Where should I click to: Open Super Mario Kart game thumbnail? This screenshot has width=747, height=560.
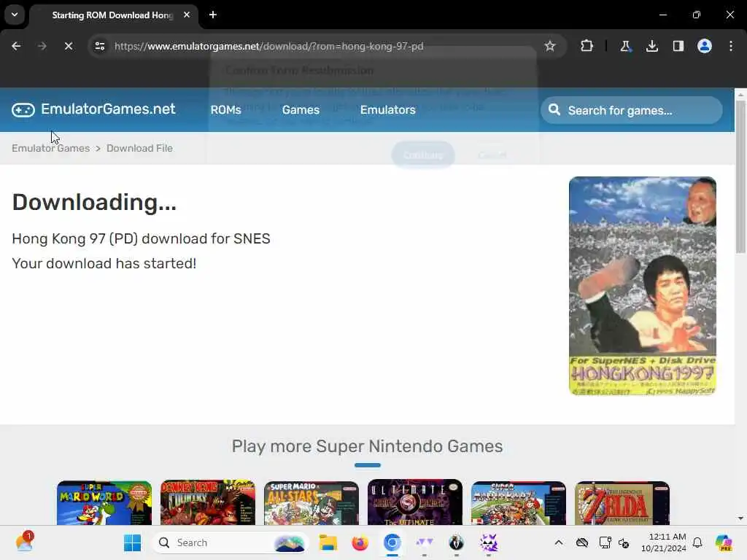tap(519, 503)
